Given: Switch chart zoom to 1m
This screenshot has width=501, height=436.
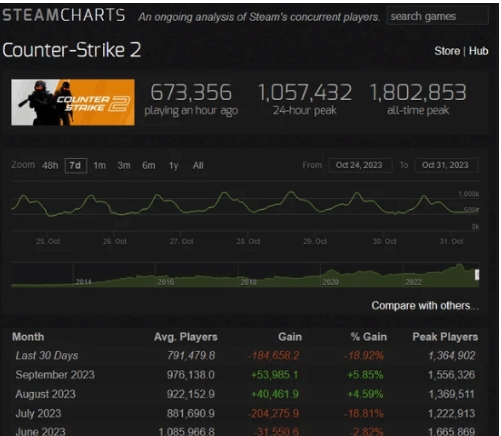Looking at the screenshot, I should 99,165.
